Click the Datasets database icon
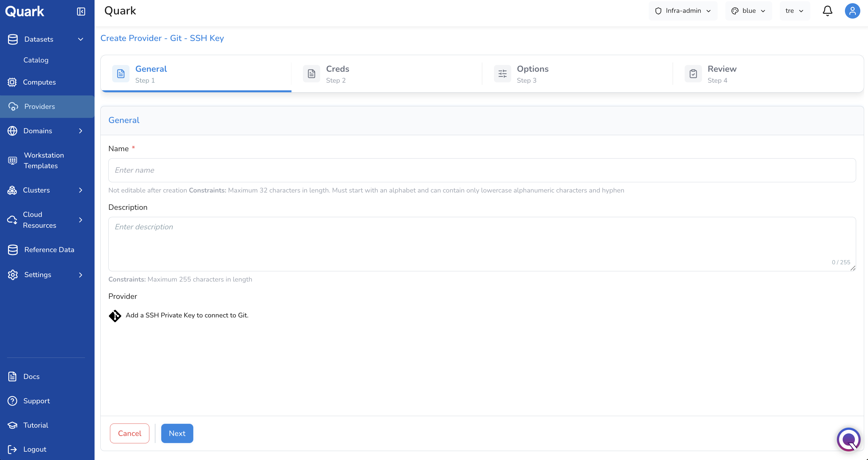 13,39
